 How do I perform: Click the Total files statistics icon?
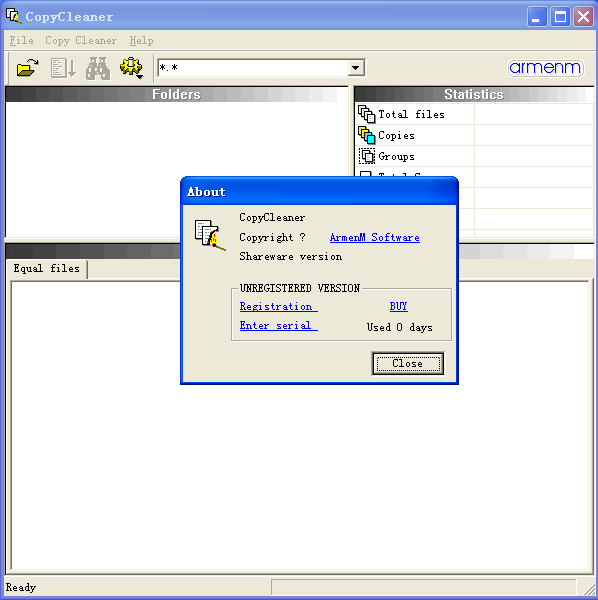366,114
